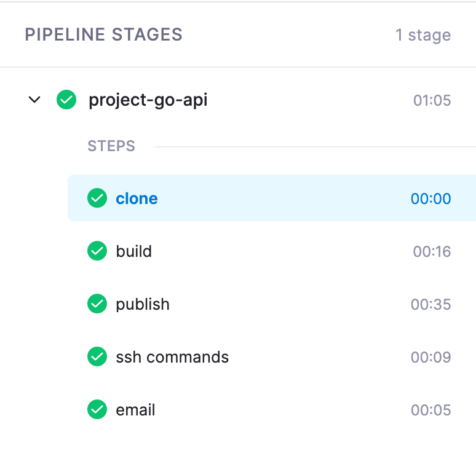Click the "1 stage" count label
Image resolution: width=476 pixels, height=456 pixels.
click(423, 35)
